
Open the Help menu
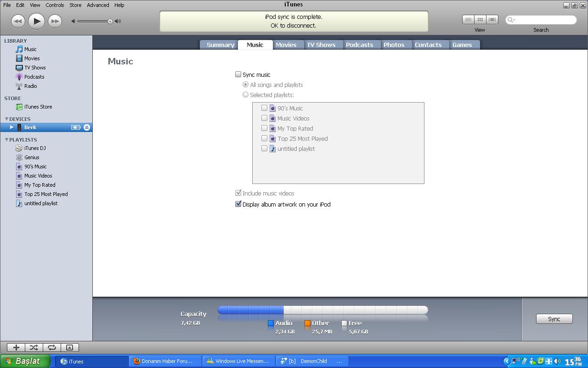[x=119, y=5]
